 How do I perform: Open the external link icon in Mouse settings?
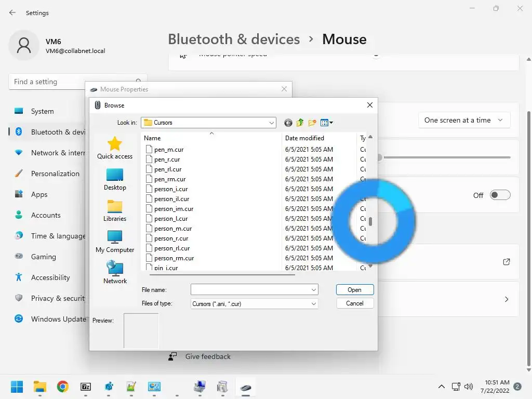506,262
